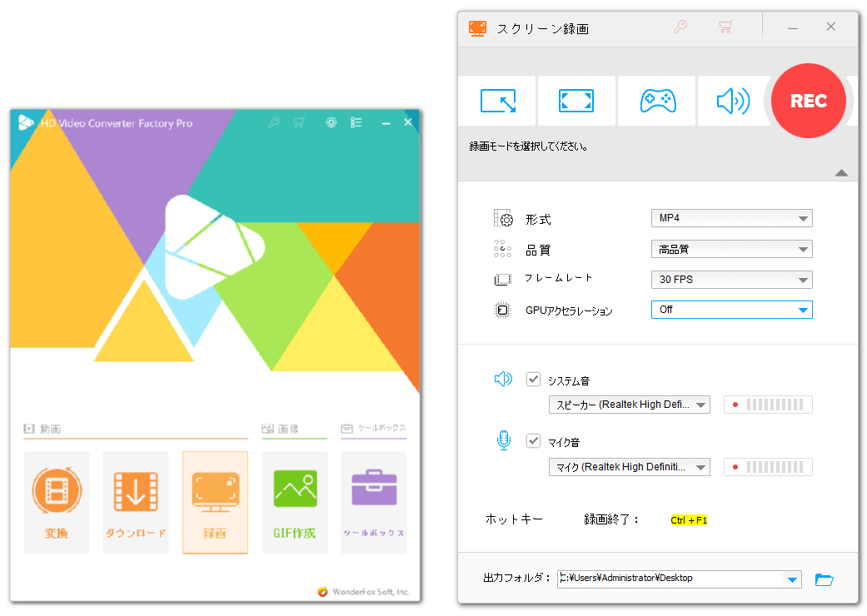Click the 録画モードを選択してください text
This screenshot has height=616, width=867.
click(528, 147)
